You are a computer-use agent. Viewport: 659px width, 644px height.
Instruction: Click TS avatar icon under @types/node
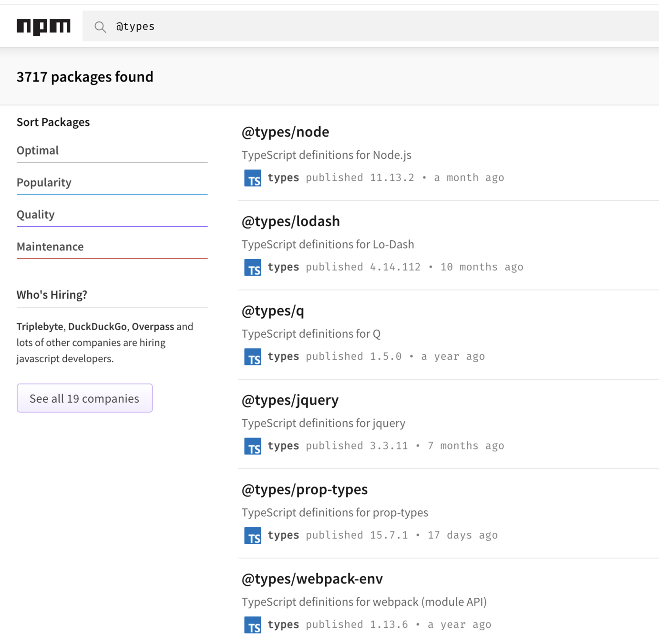[x=253, y=178]
